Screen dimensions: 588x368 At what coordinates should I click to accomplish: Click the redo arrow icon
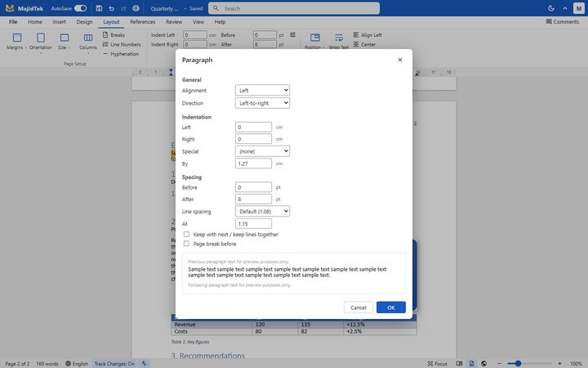click(123, 8)
